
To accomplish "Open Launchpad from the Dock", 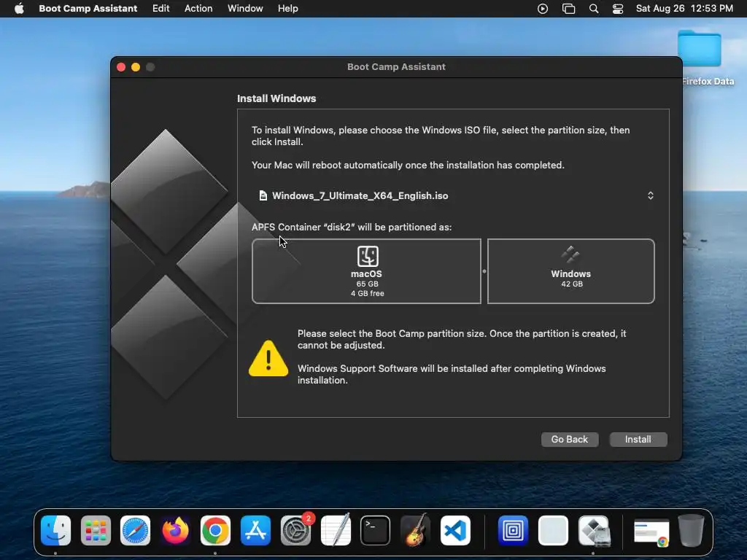I will (96, 531).
